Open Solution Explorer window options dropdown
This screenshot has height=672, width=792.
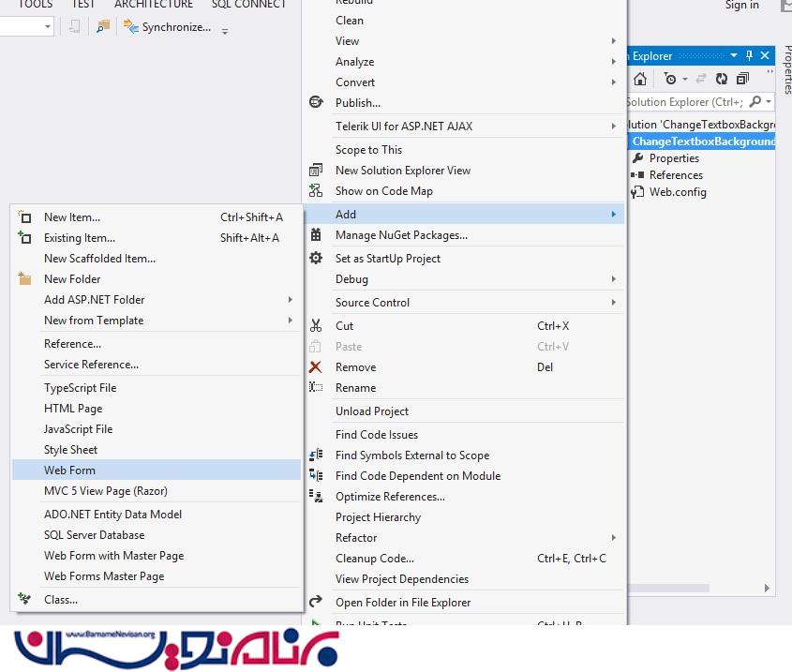tap(733, 55)
